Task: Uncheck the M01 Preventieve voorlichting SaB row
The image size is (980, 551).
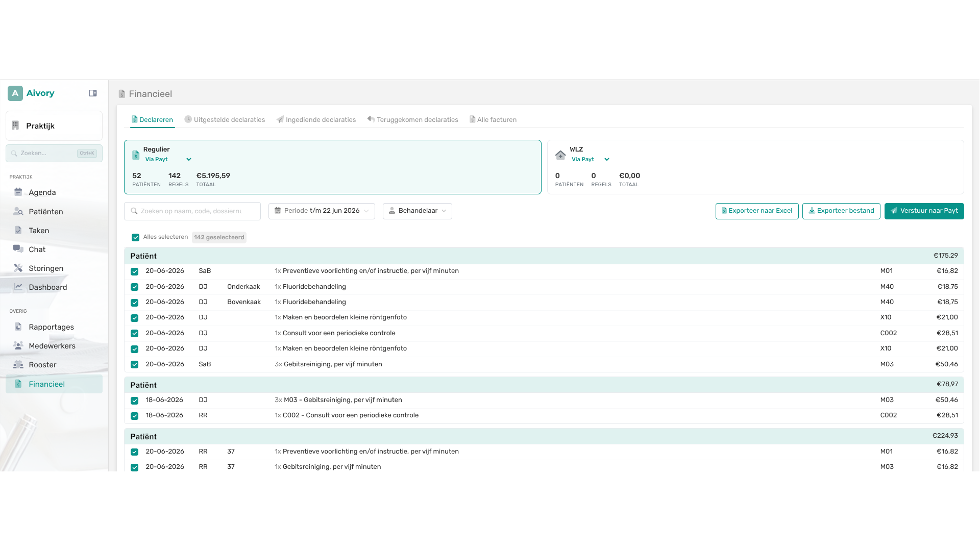Action: [x=134, y=271]
